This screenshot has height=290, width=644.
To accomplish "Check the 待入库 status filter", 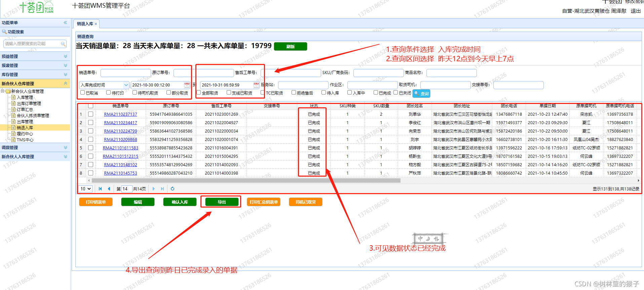I will click(x=324, y=93).
